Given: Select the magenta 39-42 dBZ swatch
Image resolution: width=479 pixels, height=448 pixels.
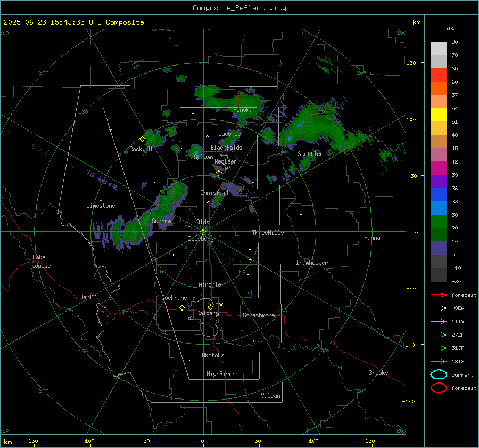Looking at the screenshot, I should click(x=439, y=168).
